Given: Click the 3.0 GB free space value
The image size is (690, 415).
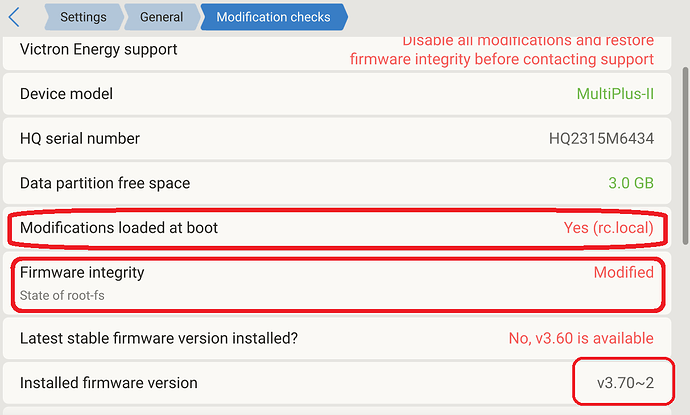Looking at the screenshot, I should [x=631, y=184].
